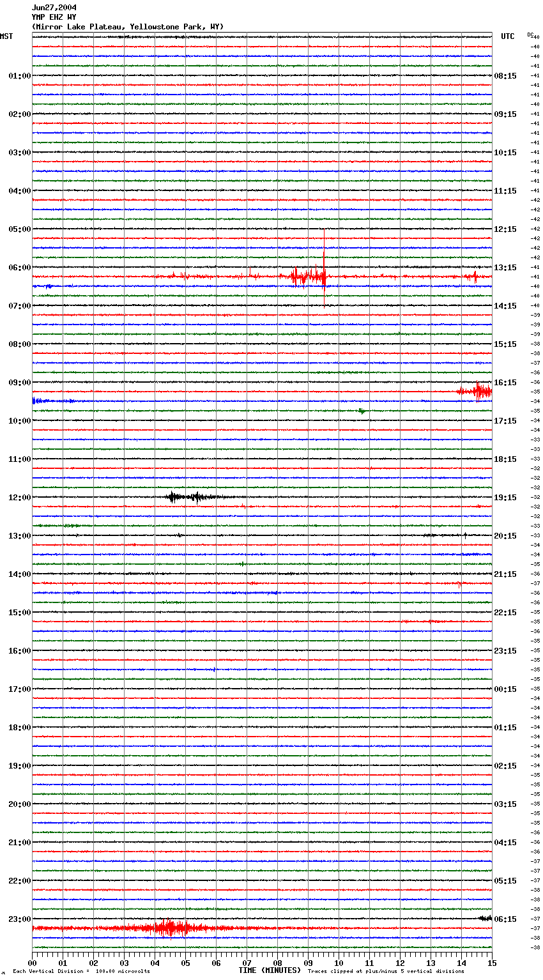This screenshot has width=543, height=980.
Task: Select the 11:00 MST time label
Action: [20, 459]
